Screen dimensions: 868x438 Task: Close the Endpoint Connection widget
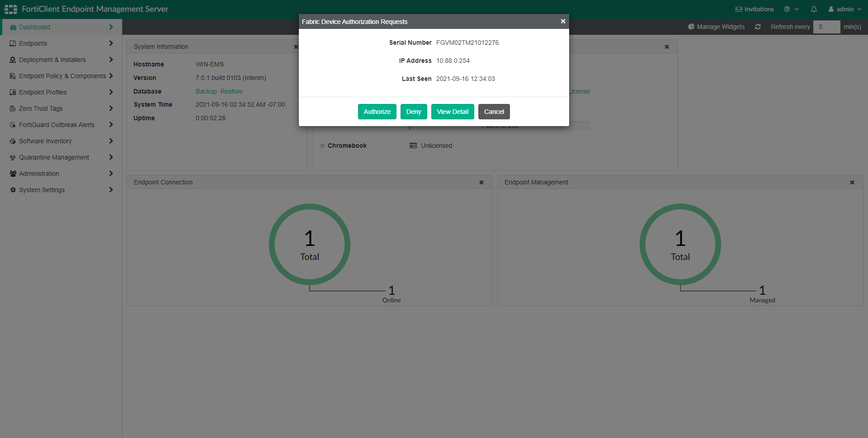pyautogui.click(x=481, y=182)
